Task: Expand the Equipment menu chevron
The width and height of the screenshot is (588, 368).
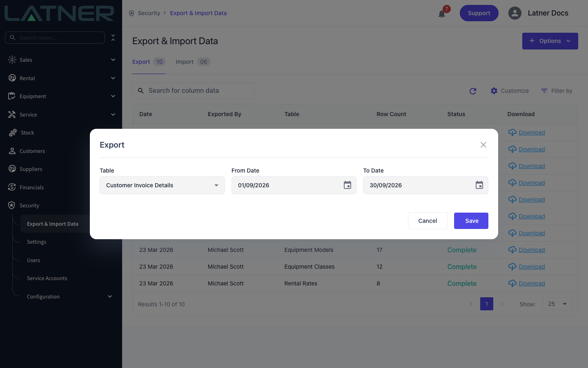Action: [x=113, y=96]
